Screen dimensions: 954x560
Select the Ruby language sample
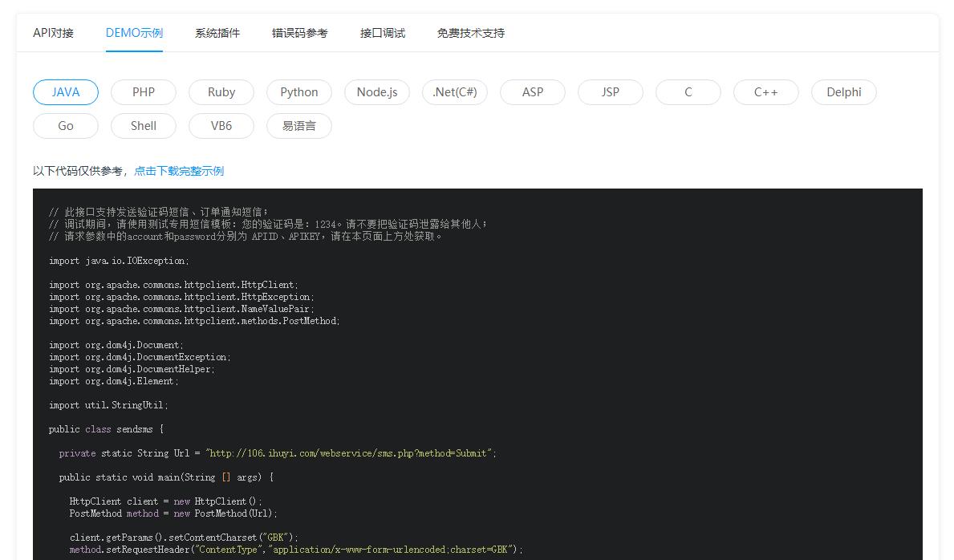tap(221, 91)
